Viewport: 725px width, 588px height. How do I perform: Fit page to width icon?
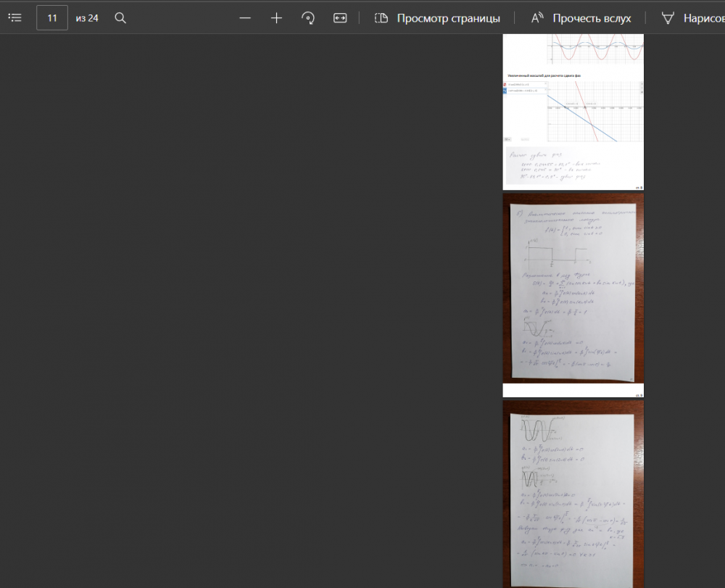click(340, 18)
